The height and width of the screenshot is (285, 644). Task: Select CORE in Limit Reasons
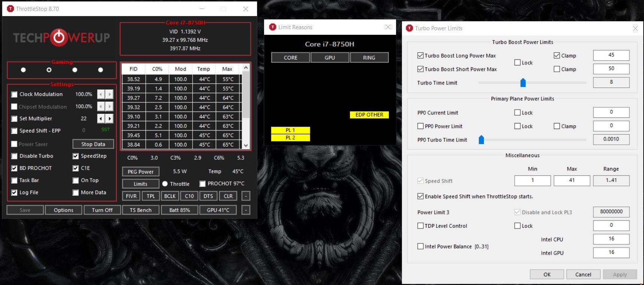(x=291, y=58)
